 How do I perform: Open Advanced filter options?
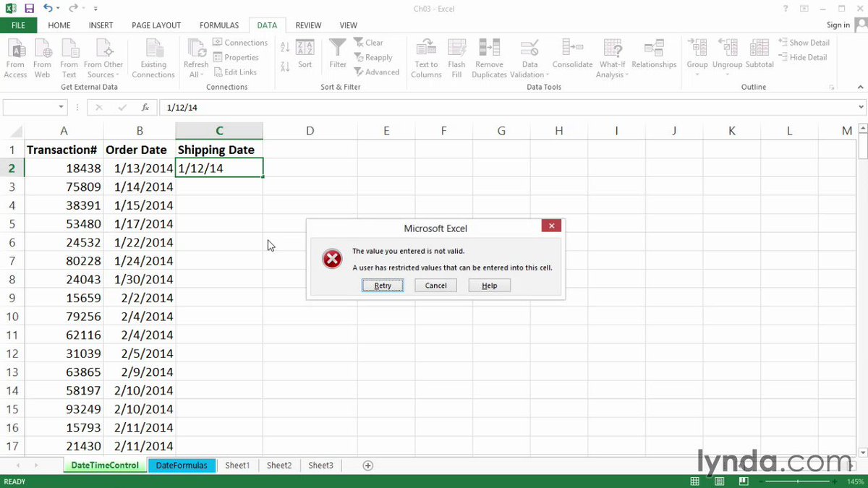click(377, 72)
